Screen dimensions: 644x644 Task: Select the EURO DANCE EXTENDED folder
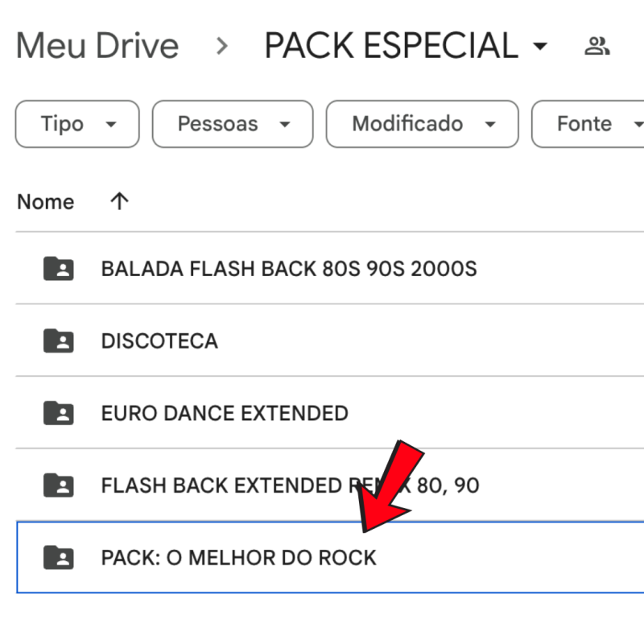click(x=225, y=413)
